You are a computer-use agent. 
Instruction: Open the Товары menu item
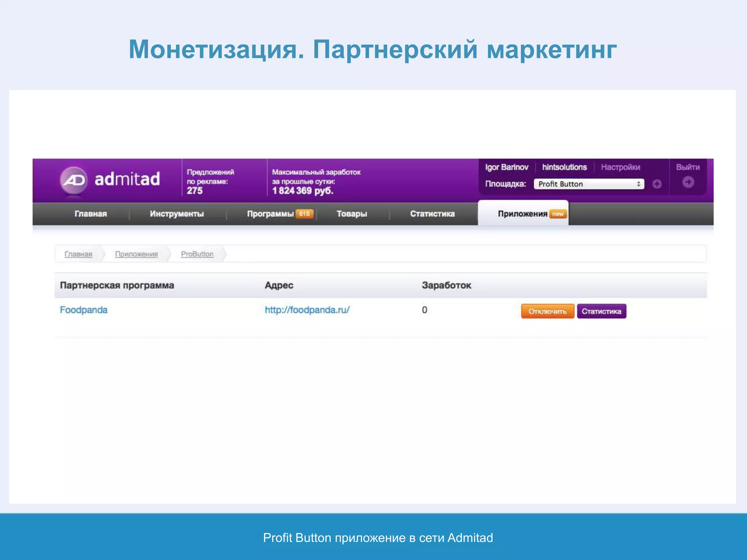pyautogui.click(x=352, y=214)
